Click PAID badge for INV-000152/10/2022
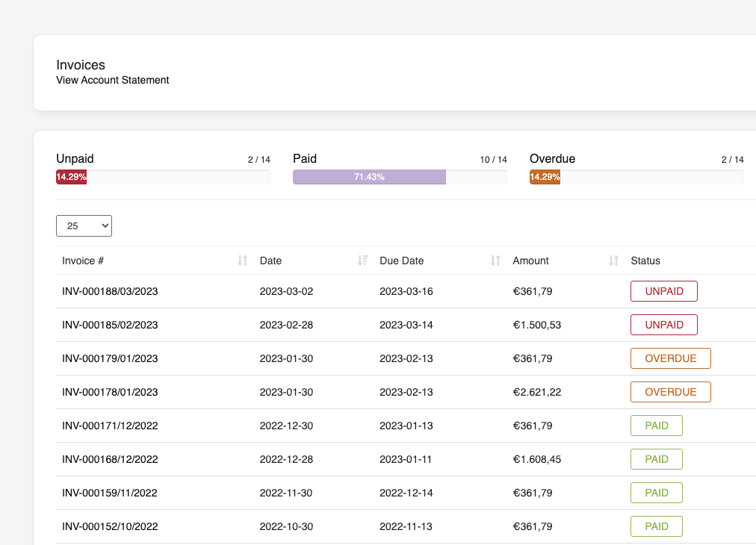 (x=657, y=526)
